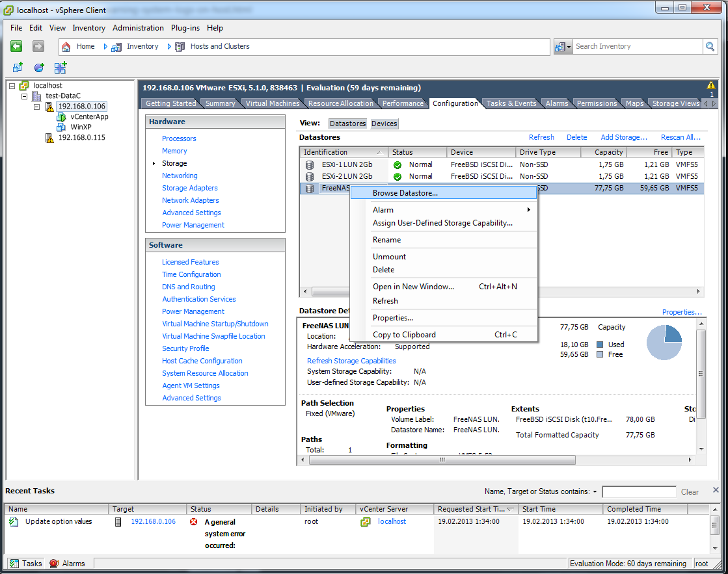
Task: Choose Browse Datastore from context menu
Action: tap(444, 193)
